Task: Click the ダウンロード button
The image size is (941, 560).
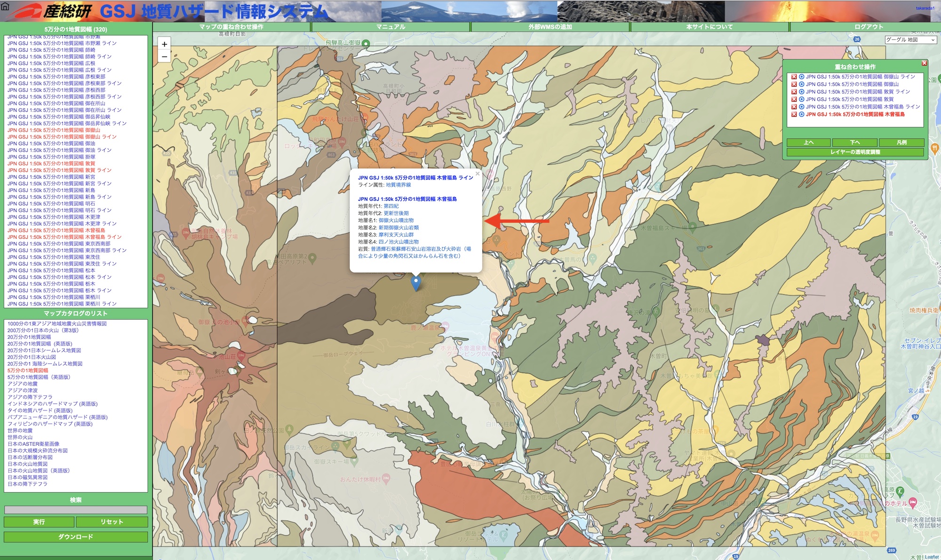Action: 76,537
